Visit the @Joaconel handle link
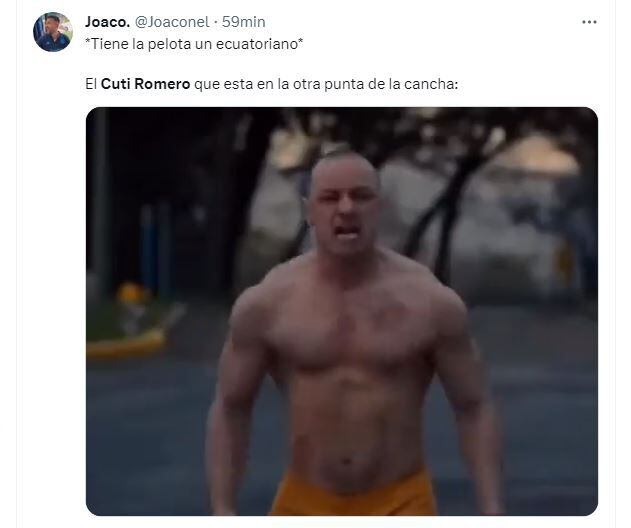631x528 pixels. (x=172, y=22)
